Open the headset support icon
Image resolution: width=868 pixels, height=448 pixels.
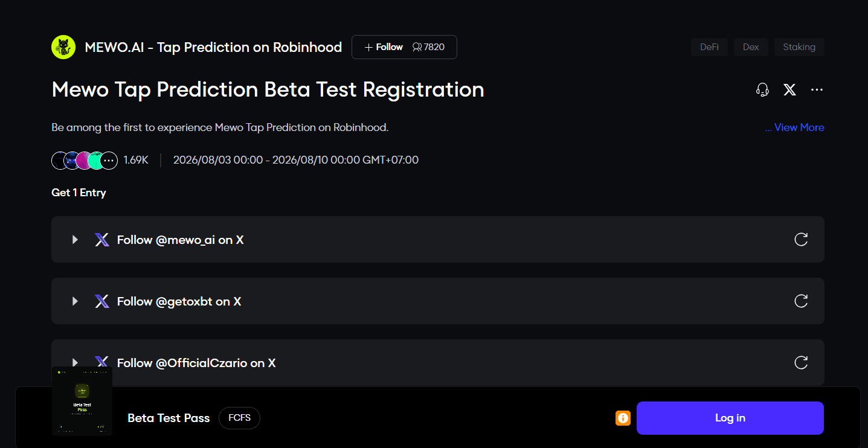[762, 90]
